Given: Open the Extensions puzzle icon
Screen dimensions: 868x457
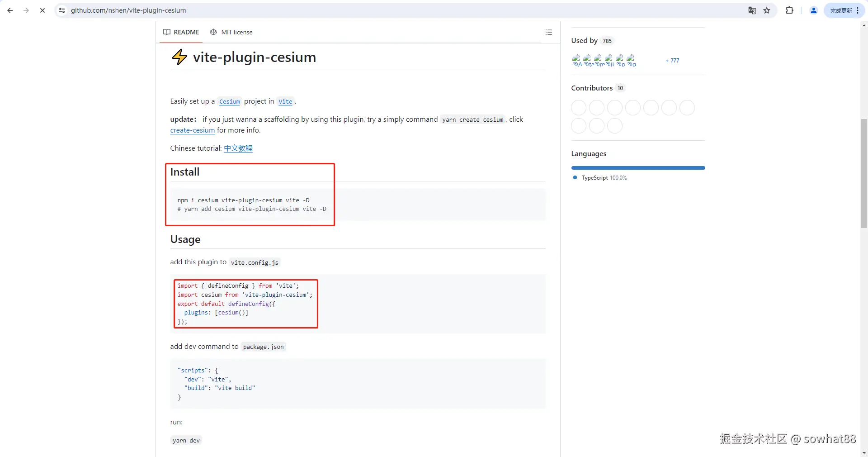Looking at the screenshot, I should click(789, 10).
